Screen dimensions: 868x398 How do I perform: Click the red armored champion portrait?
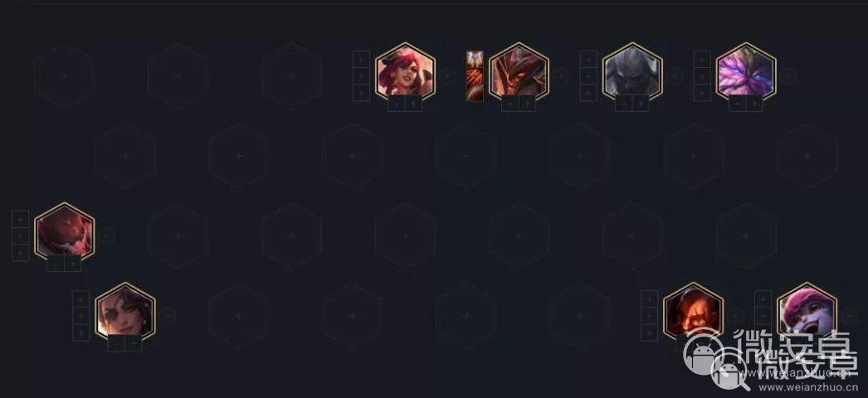point(64,232)
